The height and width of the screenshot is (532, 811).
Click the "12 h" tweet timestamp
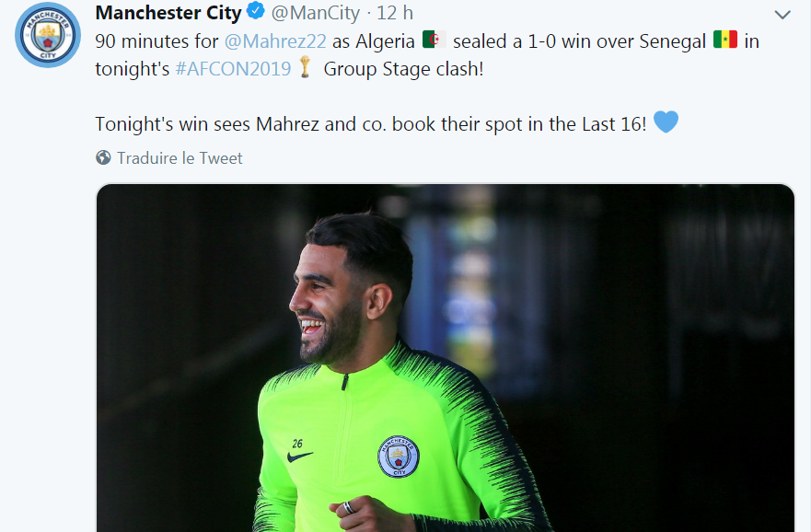pyautogui.click(x=395, y=13)
